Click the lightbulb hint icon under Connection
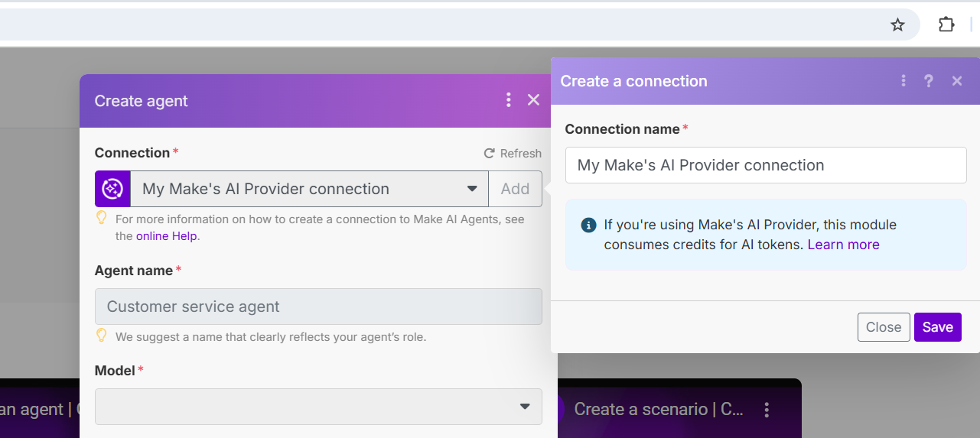Image resolution: width=980 pixels, height=438 pixels. tap(101, 218)
